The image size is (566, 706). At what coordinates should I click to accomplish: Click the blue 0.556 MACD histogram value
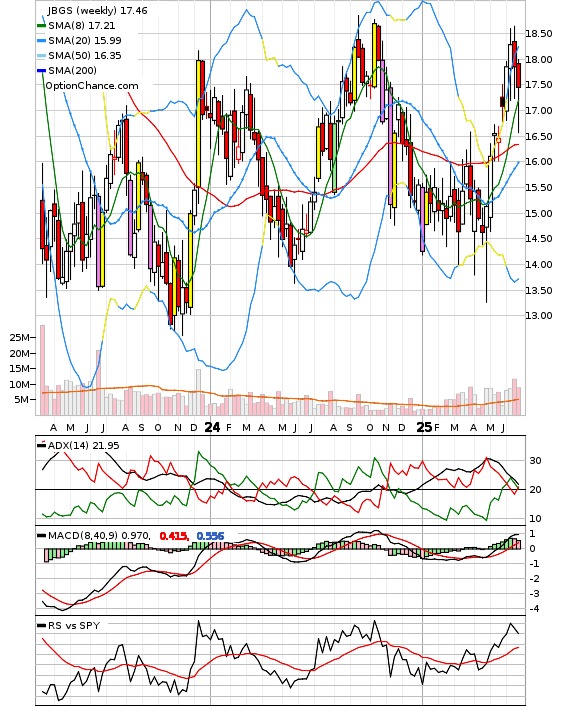[210, 536]
